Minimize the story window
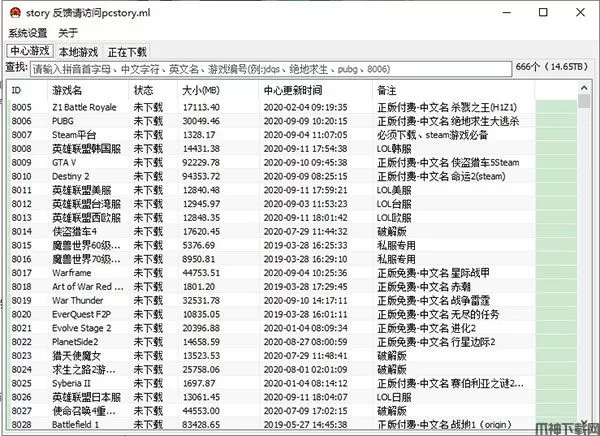600x436 pixels. pos(507,13)
